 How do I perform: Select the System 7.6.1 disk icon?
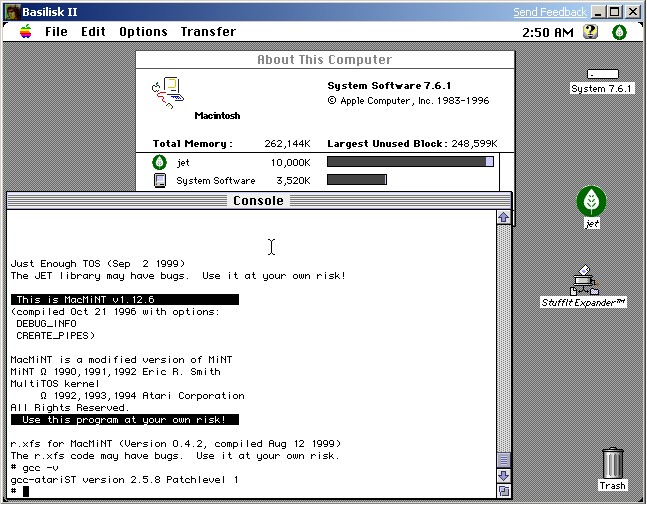pyautogui.click(x=602, y=75)
